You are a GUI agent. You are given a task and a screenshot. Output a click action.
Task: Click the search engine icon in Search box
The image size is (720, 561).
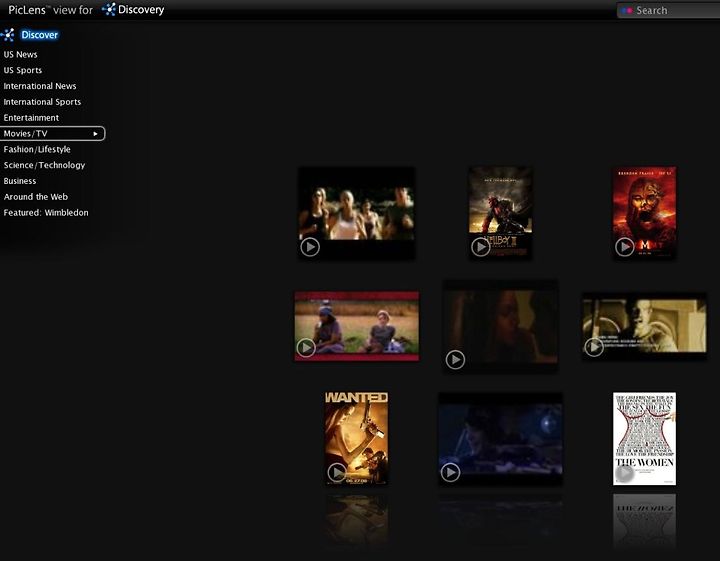point(627,10)
